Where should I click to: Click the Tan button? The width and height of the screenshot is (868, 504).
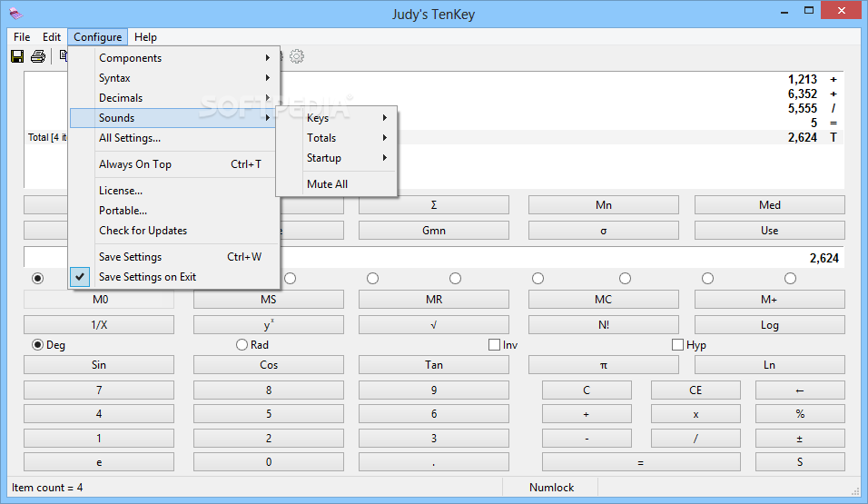(434, 365)
